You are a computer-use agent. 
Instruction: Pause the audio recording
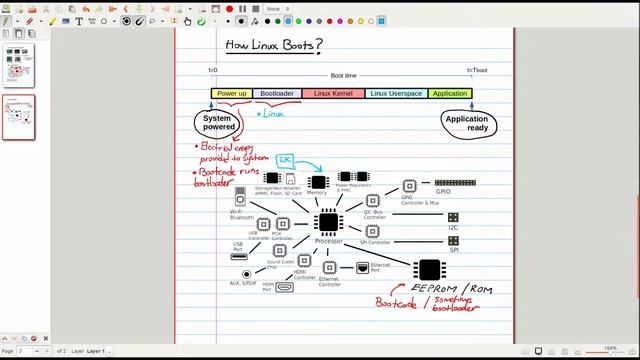point(242,9)
